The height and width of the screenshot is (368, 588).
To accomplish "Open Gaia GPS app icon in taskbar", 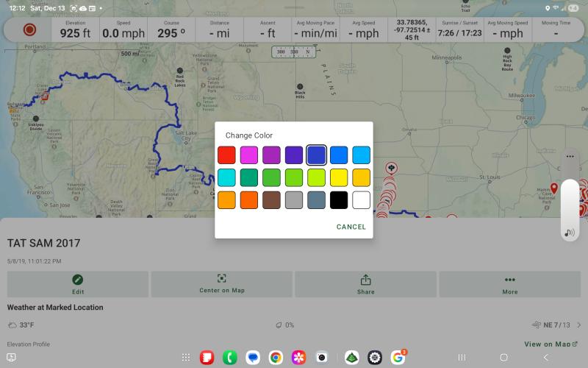I will pyautogui.click(x=352, y=358).
